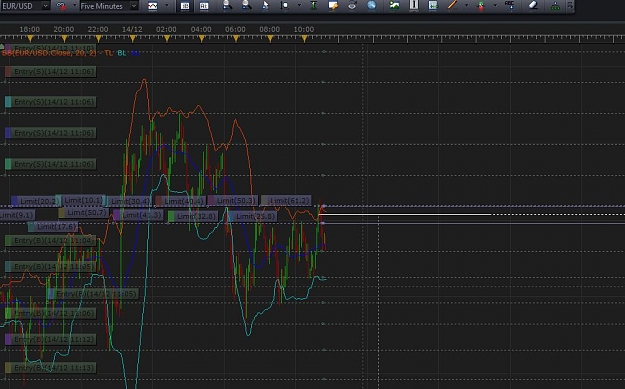Screen dimensions: 625x389
Task: Select the Limit(25.8) order label
Action: [x=252, y=216]
